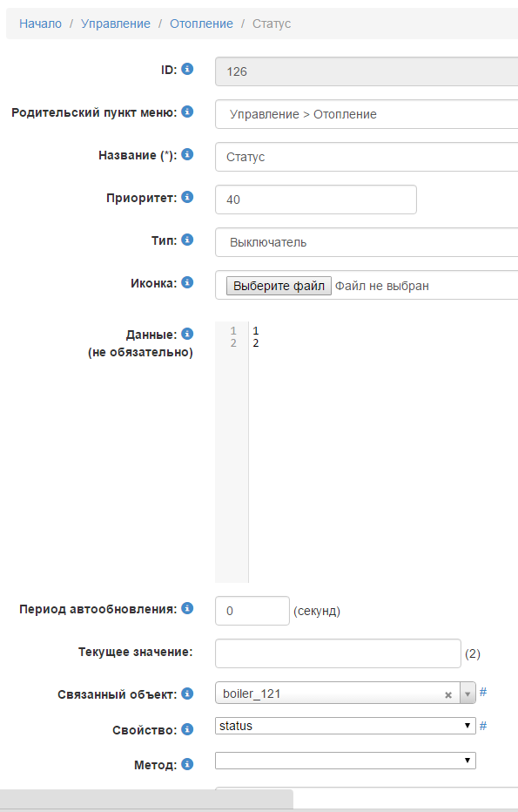Click the info icon beside Данные label
This screenshot has width=518, height=812.
click(x=188, y=331)
